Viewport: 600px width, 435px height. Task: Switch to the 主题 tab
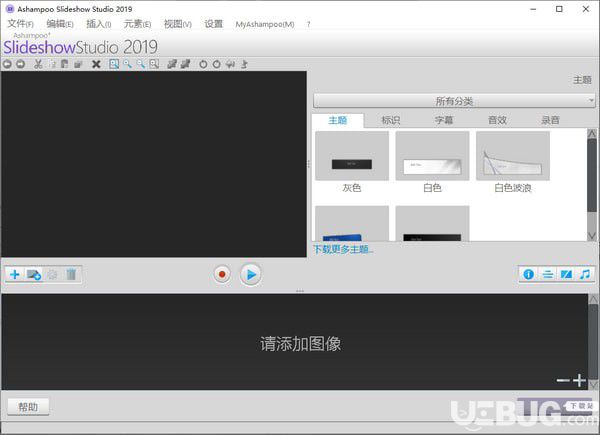click(x=338, y=121)
